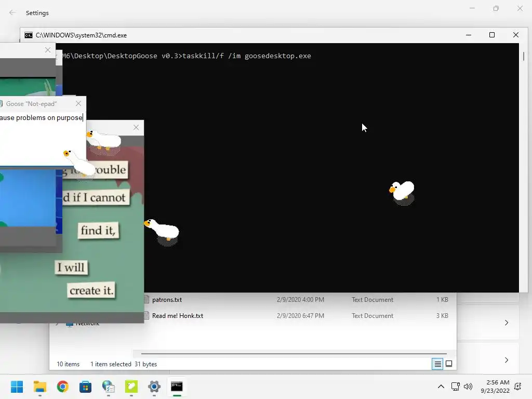
Task: Close the Goose "Not-epad" window
Action: [78, 103]
